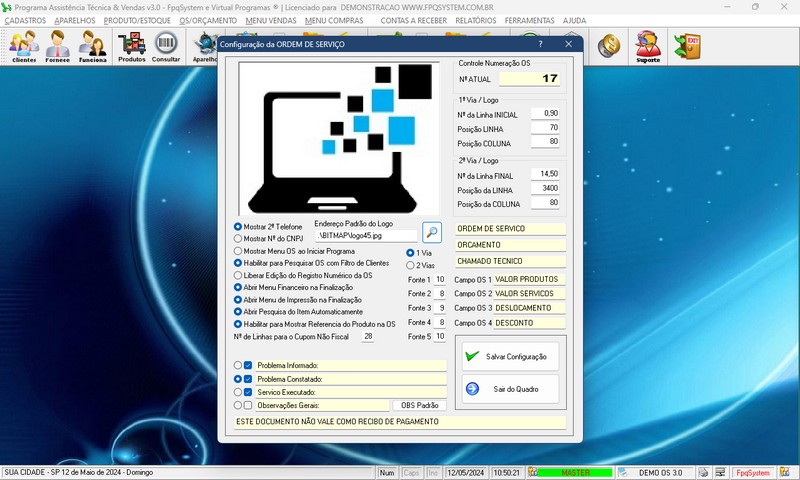Image resolution: width=800 pixels, height=480 pixels.
Task: Click the Salvar Configuração button
Action: (509, 356)
